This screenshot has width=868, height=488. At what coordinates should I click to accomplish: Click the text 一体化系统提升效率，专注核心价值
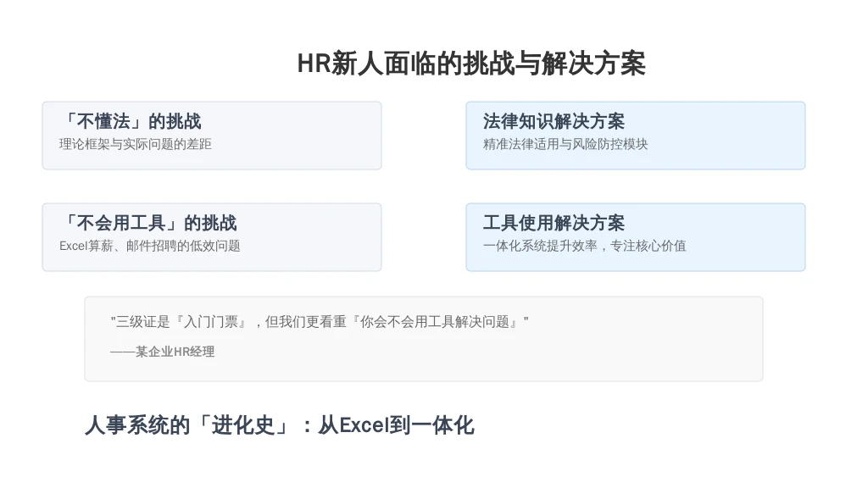[x=585, y=246]
